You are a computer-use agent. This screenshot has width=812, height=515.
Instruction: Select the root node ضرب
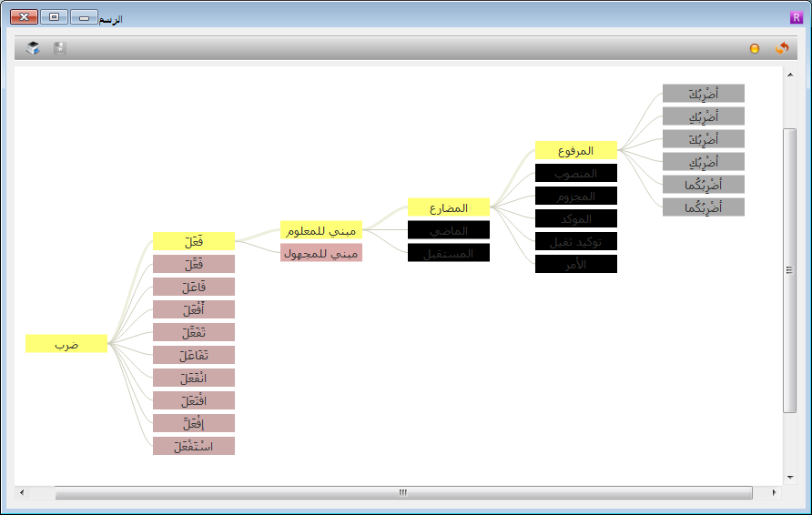pyautogui.click(x=66, y=344)
